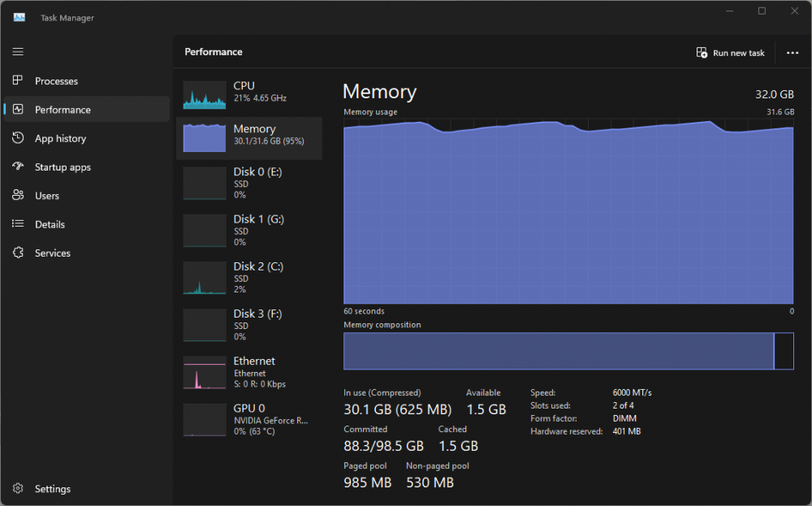Screen dimensions: 812x506
Task: Open the Details list icon
Action: click(x=18, y=224)
